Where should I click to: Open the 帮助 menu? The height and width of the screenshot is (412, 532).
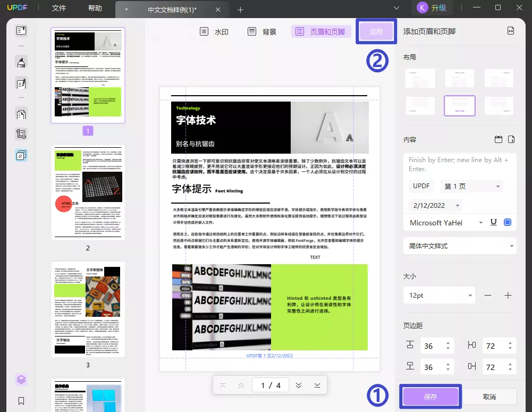tap(95, 8)
